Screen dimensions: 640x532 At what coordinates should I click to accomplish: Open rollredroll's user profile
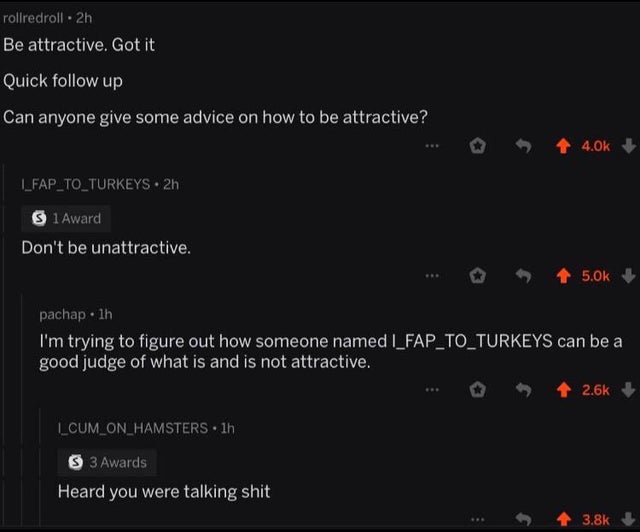point(33,18)
